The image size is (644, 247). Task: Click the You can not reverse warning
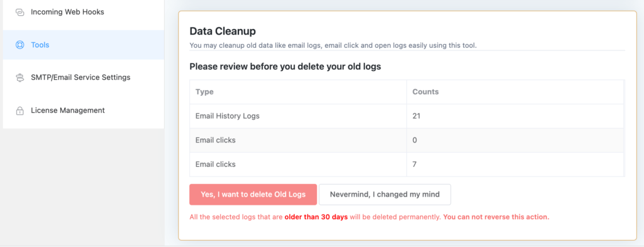tap(496, 217)
